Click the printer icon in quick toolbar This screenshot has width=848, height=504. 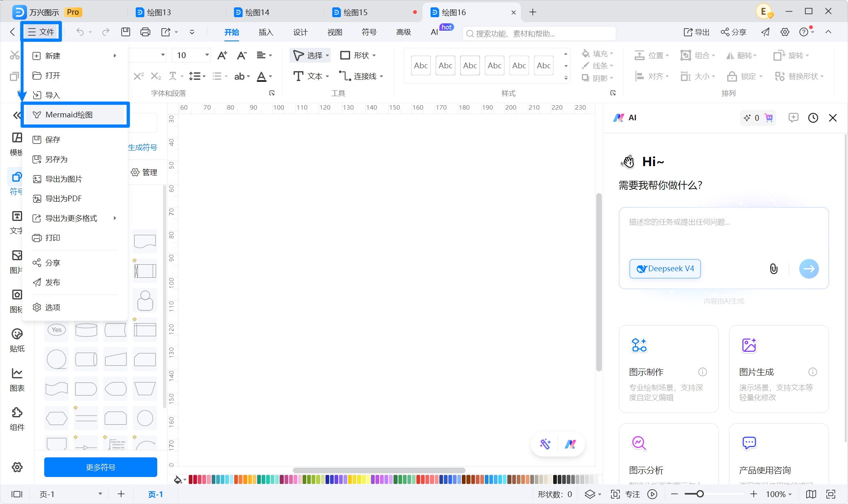[x=145, y=32]
